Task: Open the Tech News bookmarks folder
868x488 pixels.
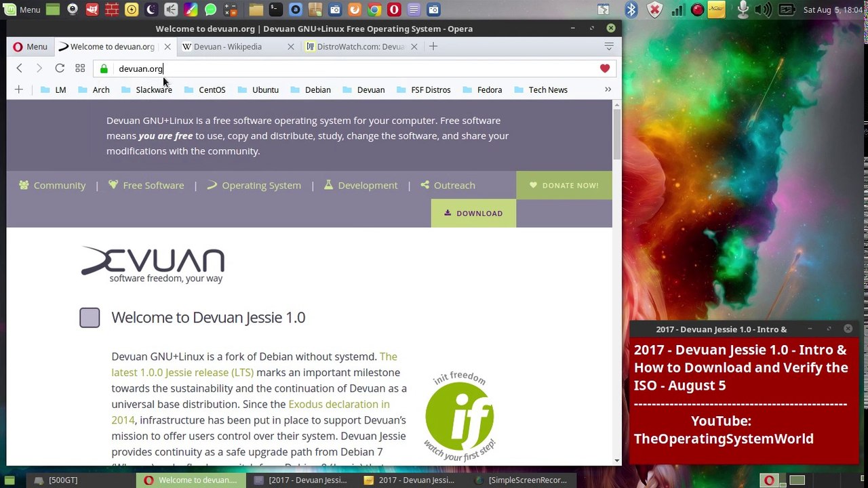Action: pyautogui.click(x=541, y=89)
